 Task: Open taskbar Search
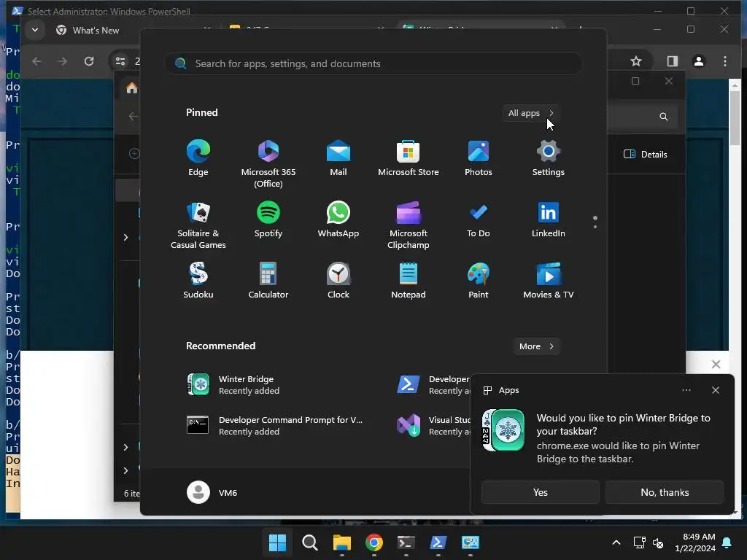point(309,542)
